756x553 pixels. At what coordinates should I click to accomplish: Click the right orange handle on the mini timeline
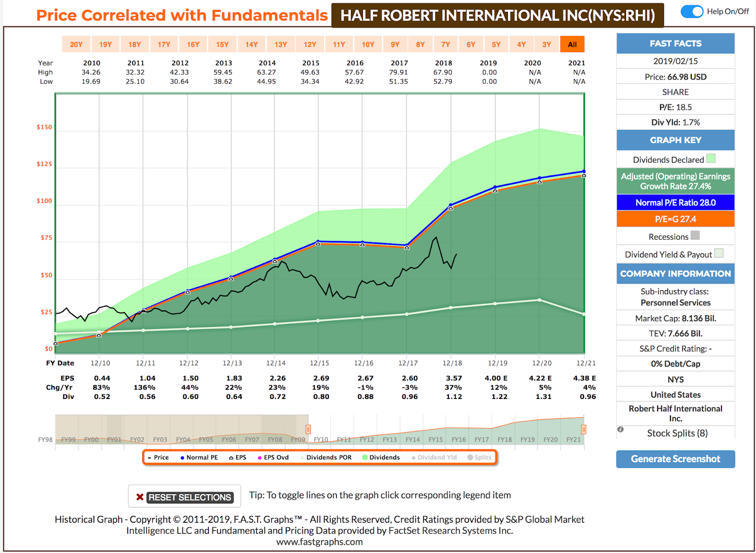click(x=584, y=429)
